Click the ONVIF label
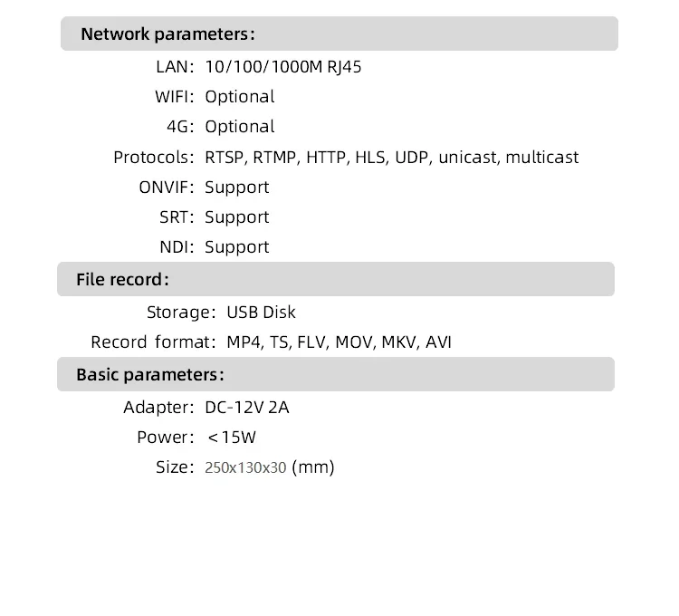 pyautogui.click(x=166, y=187)
